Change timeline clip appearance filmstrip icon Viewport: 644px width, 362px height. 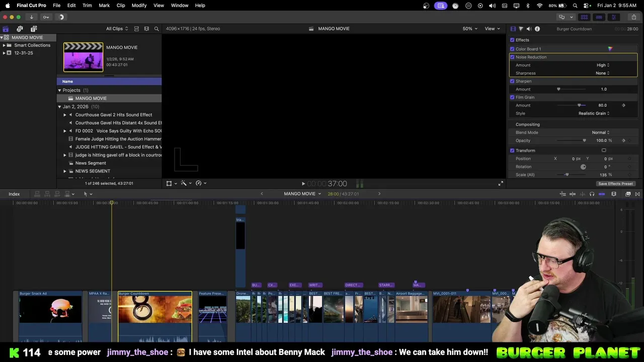click(613, 194)
